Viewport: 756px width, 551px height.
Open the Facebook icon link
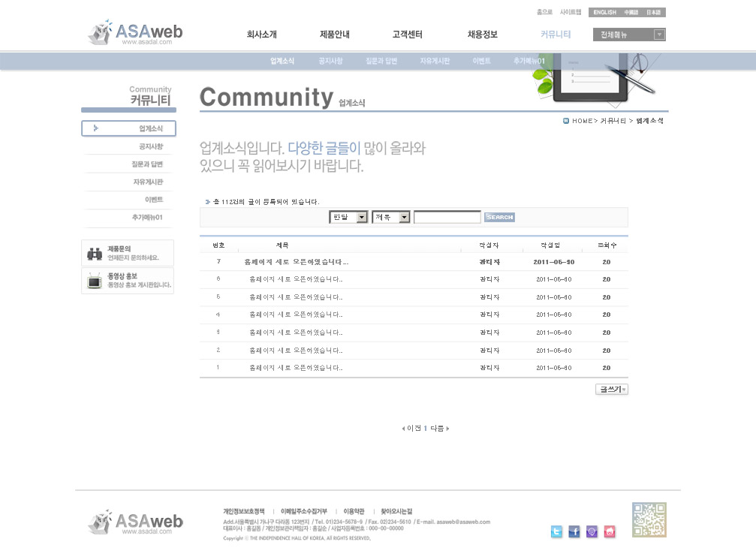pos(574,531)
